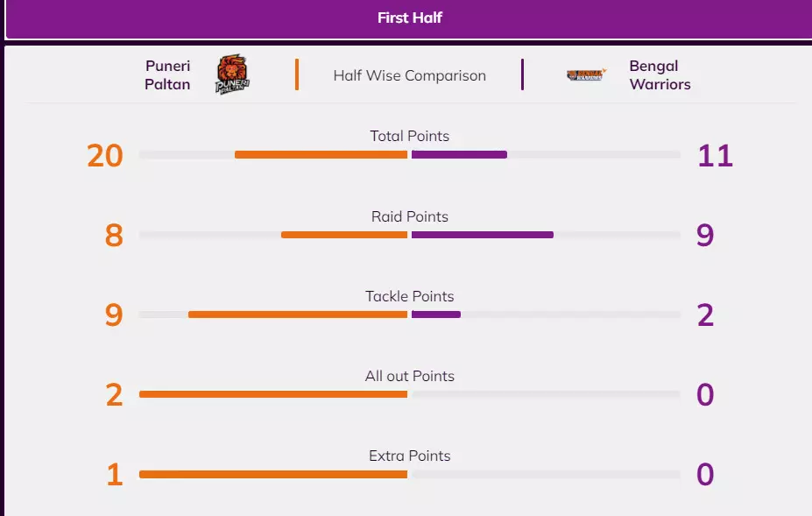Click the purple Total Points bar
Image resolution: width=812 pixels, height=516 pixels.
[x=459, y=155]
